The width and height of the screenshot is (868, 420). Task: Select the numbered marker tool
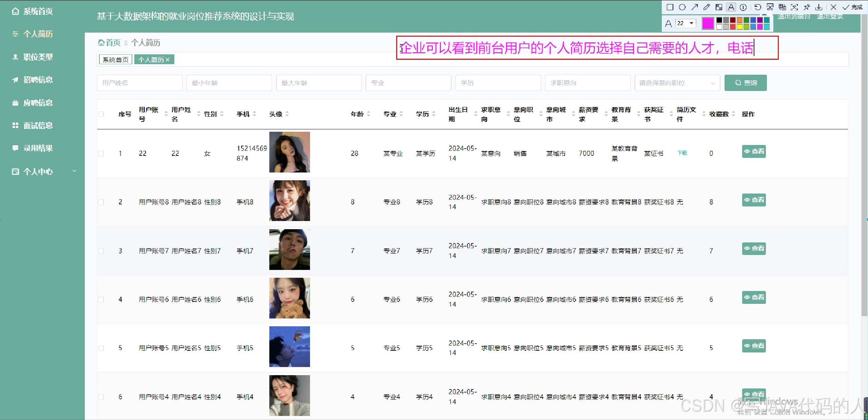pyautogui.click(x=743, y=7)
